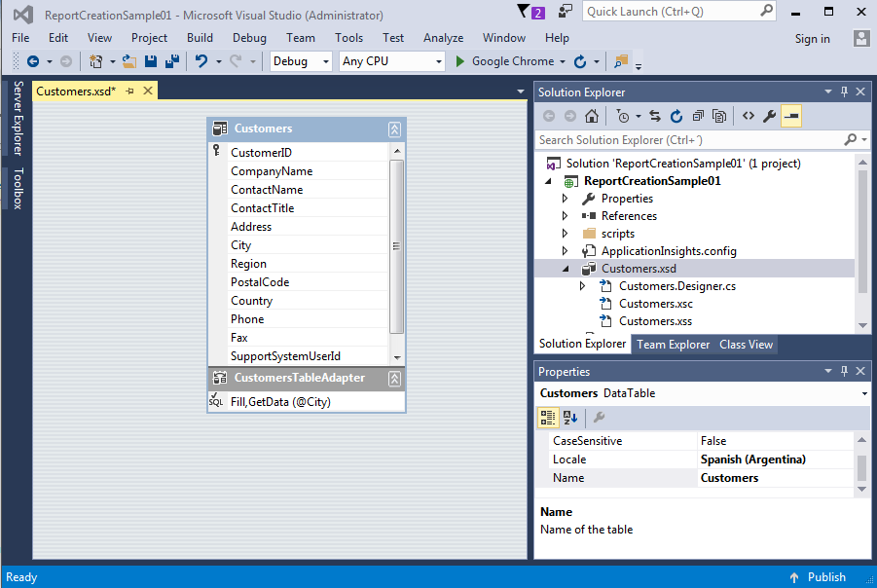Open the Build menu
This screenshot has height=588, width=877.
coord(200,38)
